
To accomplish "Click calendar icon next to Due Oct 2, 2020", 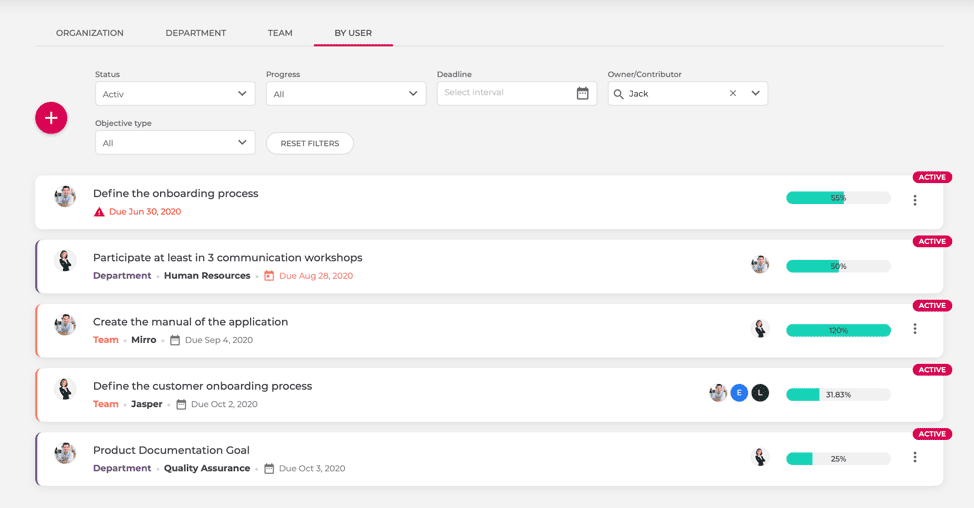I will [x=181, y=404].
